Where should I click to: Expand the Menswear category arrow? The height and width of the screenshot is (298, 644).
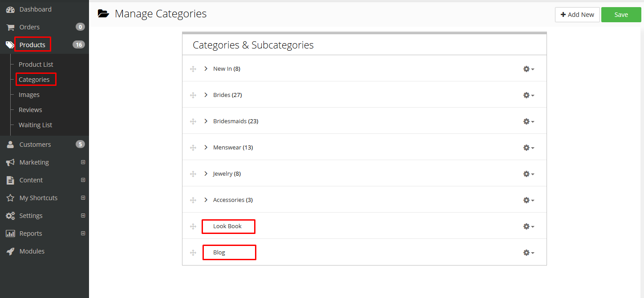(x=206, y=147)
